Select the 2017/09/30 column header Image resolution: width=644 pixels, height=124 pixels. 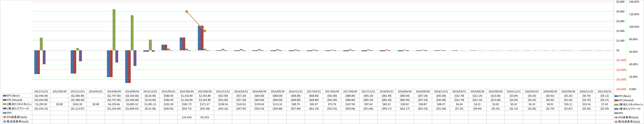(350, 91)
